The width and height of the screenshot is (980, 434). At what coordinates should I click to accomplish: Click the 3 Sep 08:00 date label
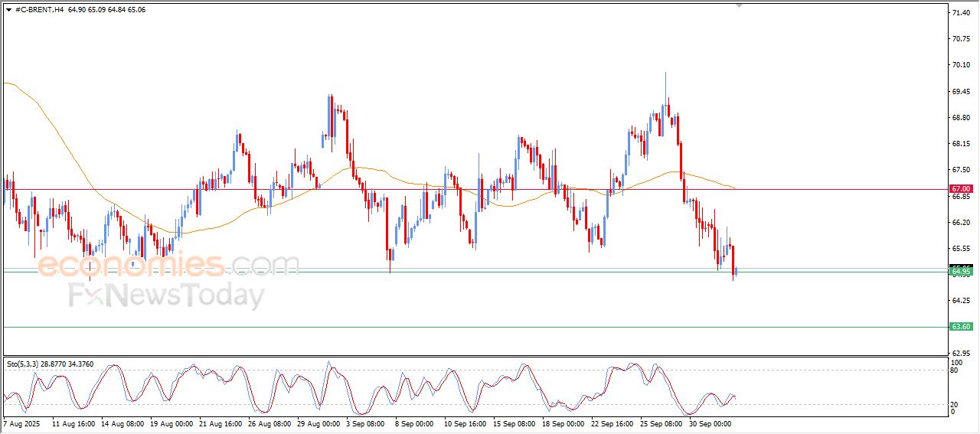[364, 423]
